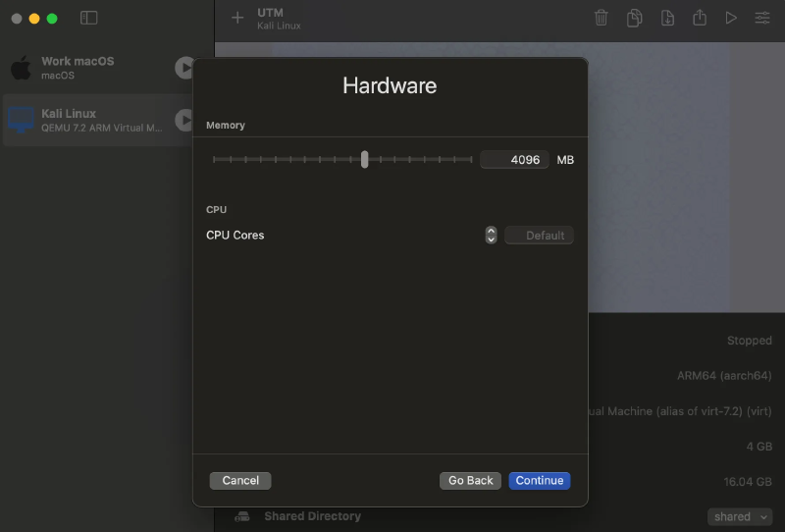Click the CPU Cores stepper arrows
Screen dimensions: 785x532
491,236
